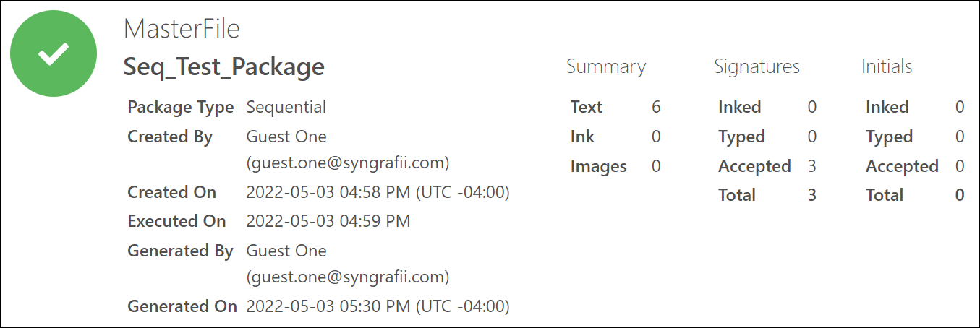980x328 pixels.
Task: Click the Package Type label
Action: (x=181, y=107)
